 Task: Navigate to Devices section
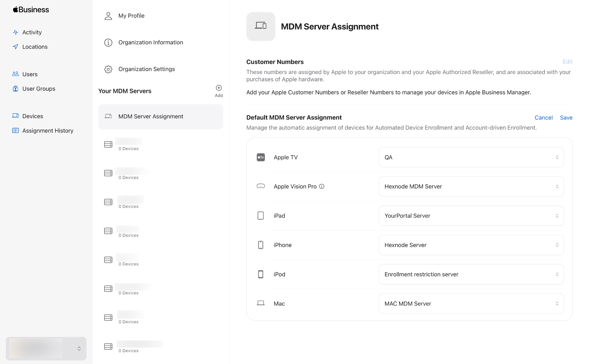pyautogui.click(x=33, y=116)
